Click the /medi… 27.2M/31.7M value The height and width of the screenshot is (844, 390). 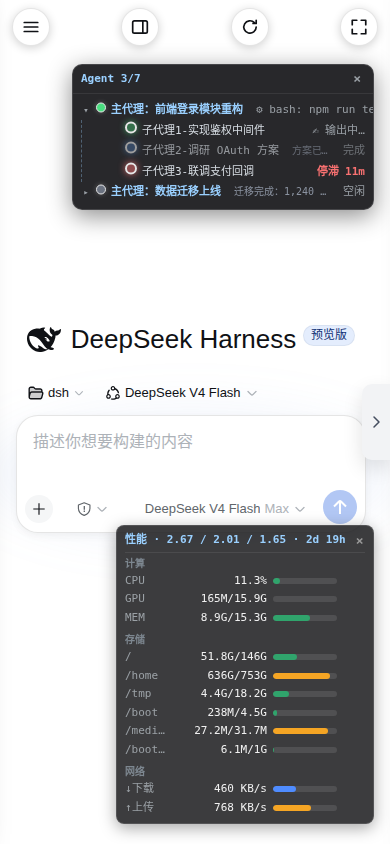pos(231,730)
